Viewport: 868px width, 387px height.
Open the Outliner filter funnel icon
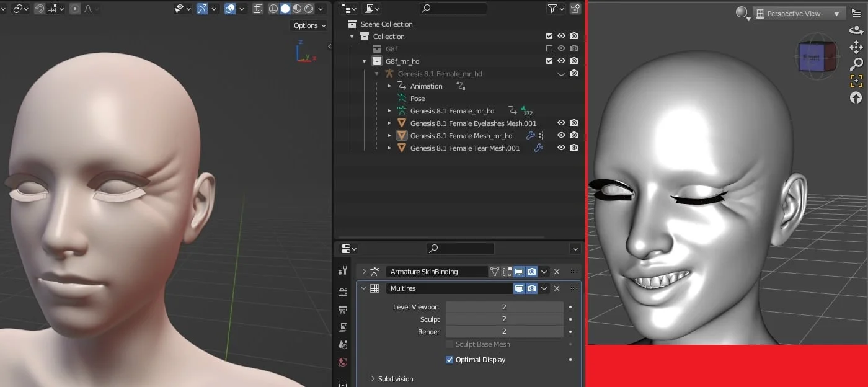pyautogui.click(x=552, y=8)
